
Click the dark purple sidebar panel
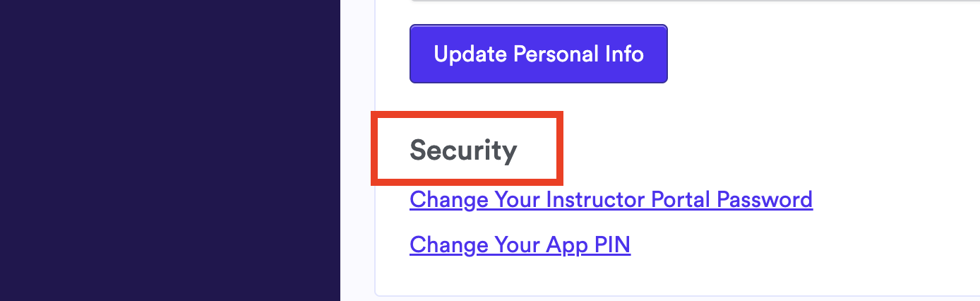tap(169, 150)
